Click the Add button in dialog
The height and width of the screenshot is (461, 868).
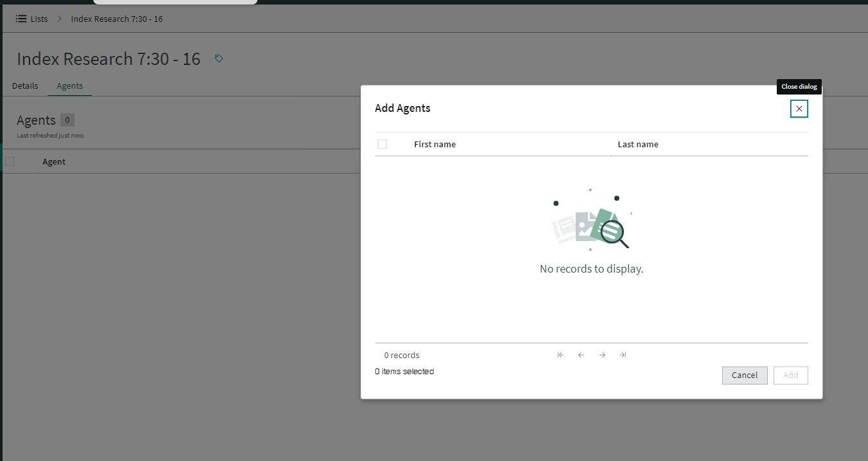(x=791, y=375)
